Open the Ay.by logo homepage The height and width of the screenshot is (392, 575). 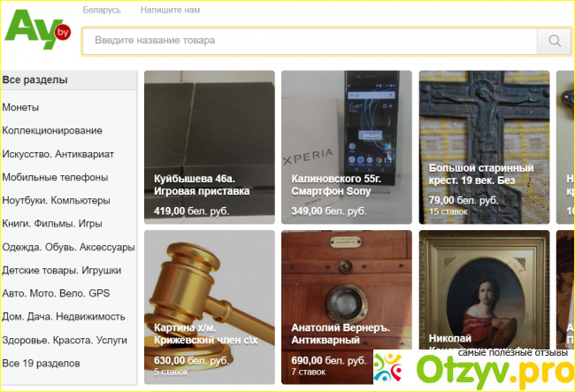pos(37,29)
